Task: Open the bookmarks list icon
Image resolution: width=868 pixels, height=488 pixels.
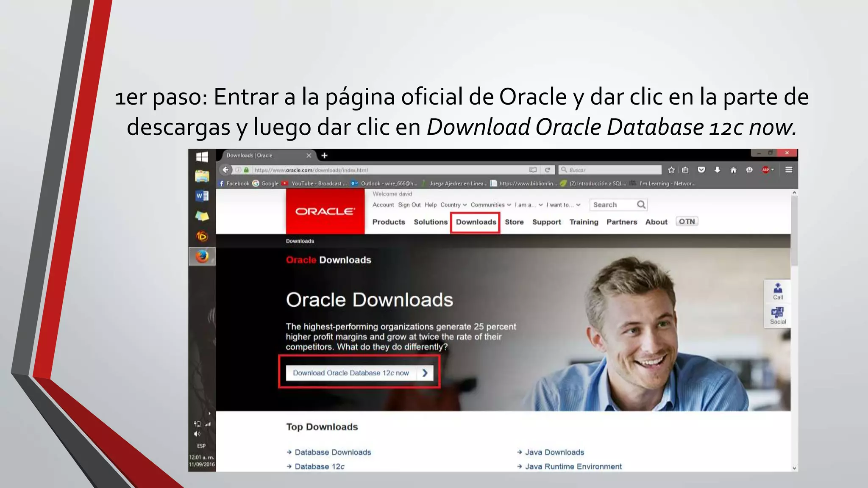Action: click(685, 170)
